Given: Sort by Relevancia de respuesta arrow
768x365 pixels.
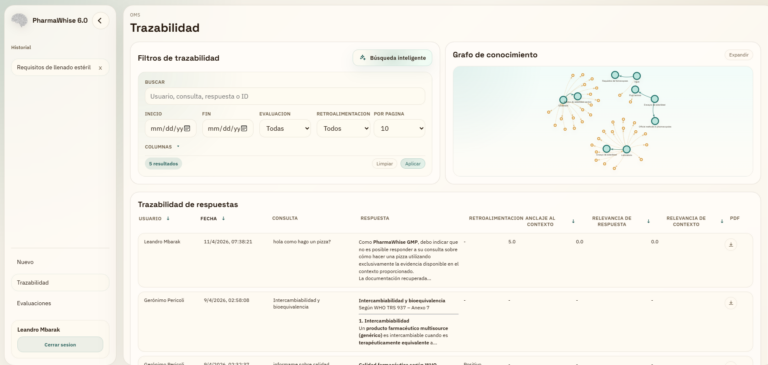Looking at the screenshot, I should [x=648, y=221].
